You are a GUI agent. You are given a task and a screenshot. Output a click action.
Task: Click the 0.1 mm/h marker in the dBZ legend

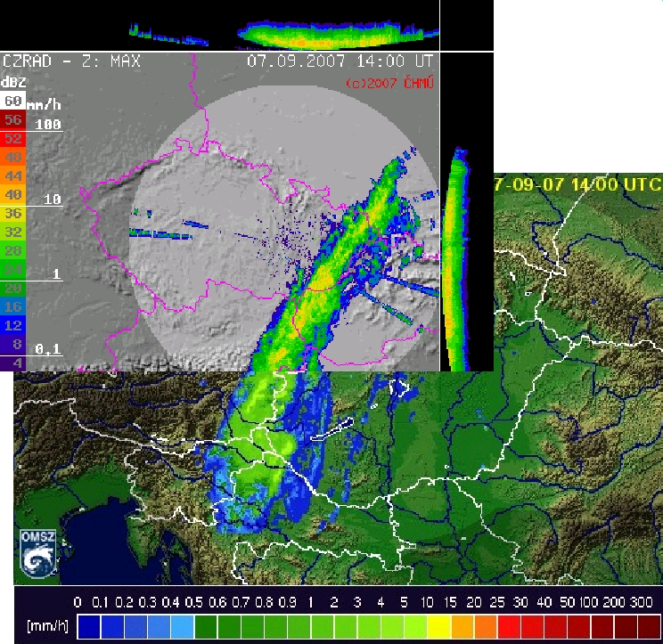[48, 348]
